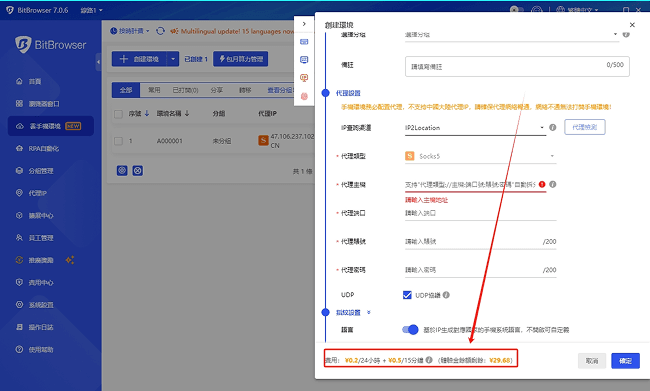Click the info icon next to UDP protocol
Image resolution: width=650 pixels, height=391 pixels.
click(446, 295)
